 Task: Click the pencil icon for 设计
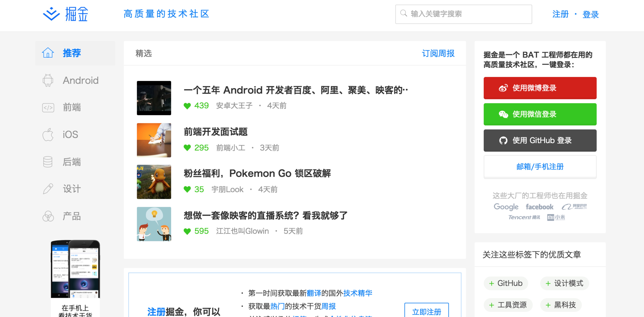tap(48, 189)
